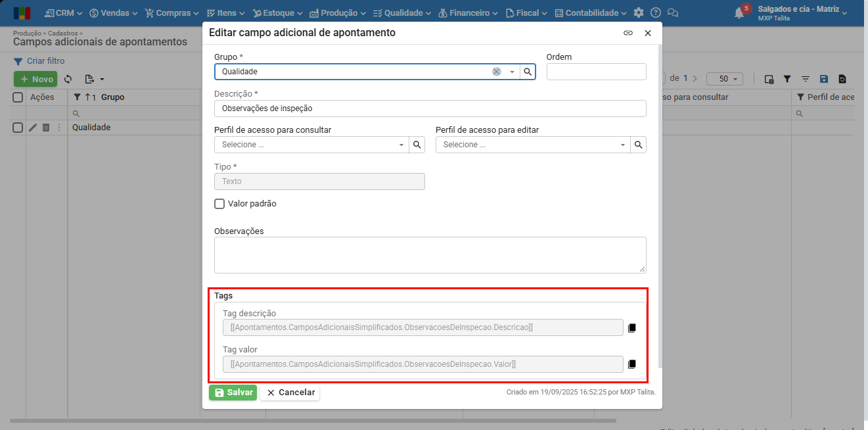Viewport: 868px width, 430px height.
Task: Open the notifications bell
Action: tap(739, 12)
